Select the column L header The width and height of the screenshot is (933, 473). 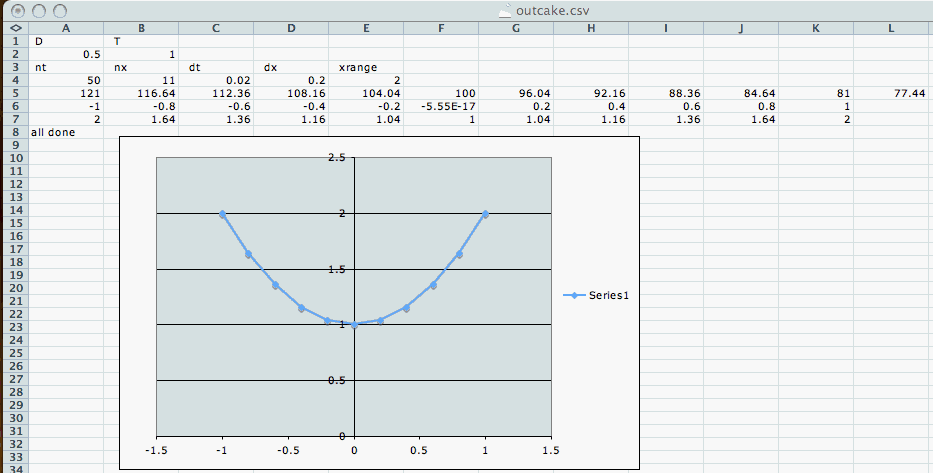coord(890,28)
